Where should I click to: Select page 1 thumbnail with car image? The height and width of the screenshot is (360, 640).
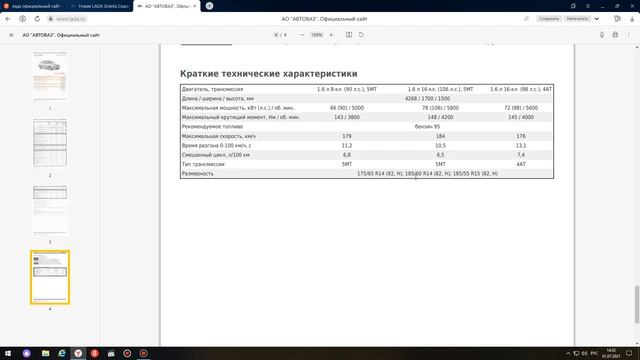click(50, 77)
